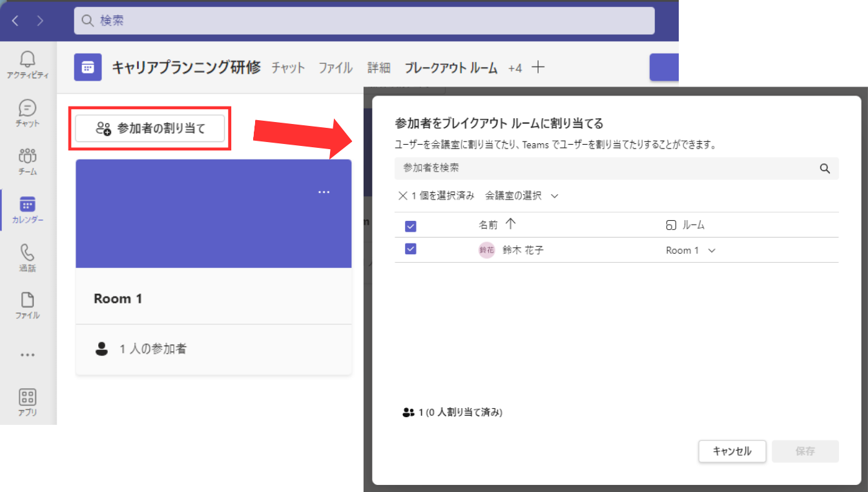The image size is (868, 492).
Task: Switch to the ファイル tab
Action: click(335, 68)
